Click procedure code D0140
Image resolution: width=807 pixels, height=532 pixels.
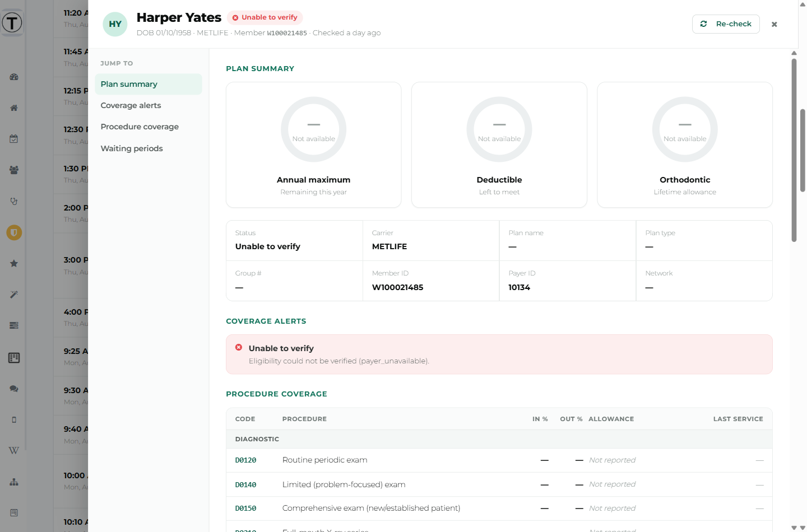245,485
